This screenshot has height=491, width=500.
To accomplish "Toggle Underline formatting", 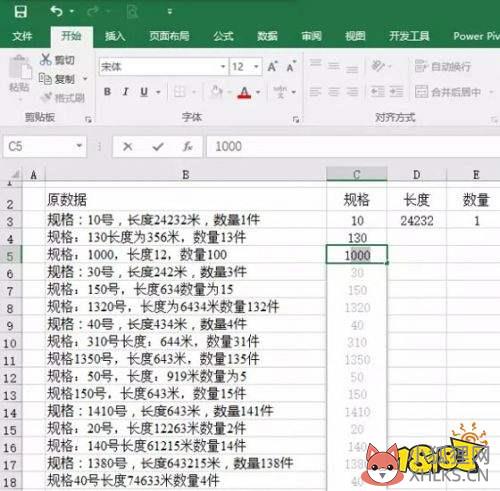I will point(144,92).
